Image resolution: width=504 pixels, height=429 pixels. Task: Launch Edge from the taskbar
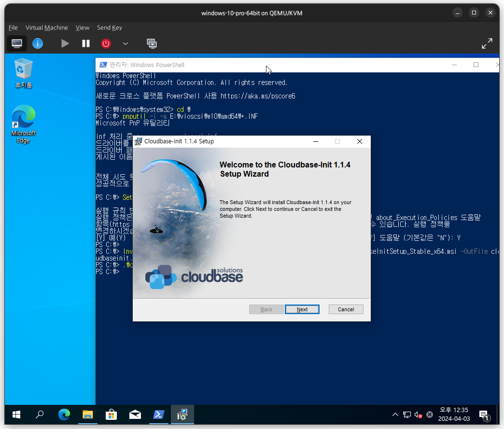64,415
